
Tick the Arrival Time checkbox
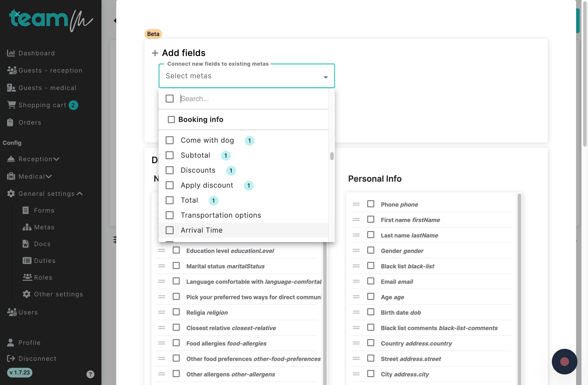[169, 230]
